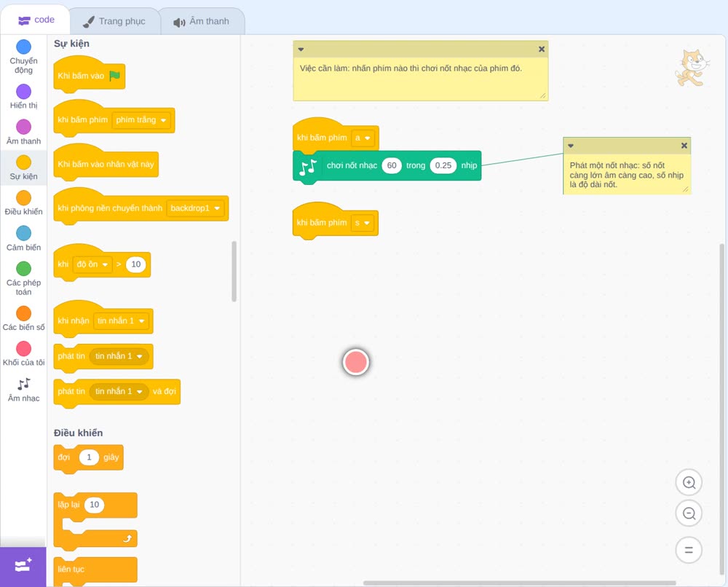Open the 'phím trắng' key dropdown
The width and height of the screenshot is (728, 587).
(141, 120)
